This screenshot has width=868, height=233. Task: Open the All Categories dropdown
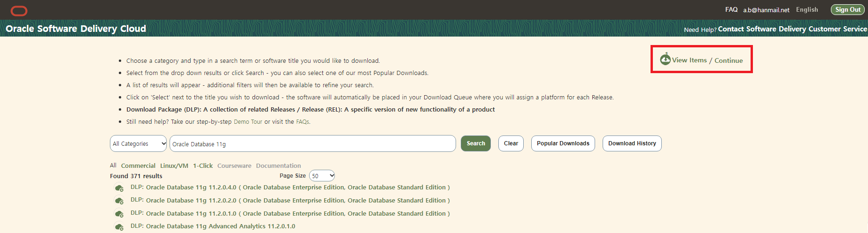click(139, 143)
